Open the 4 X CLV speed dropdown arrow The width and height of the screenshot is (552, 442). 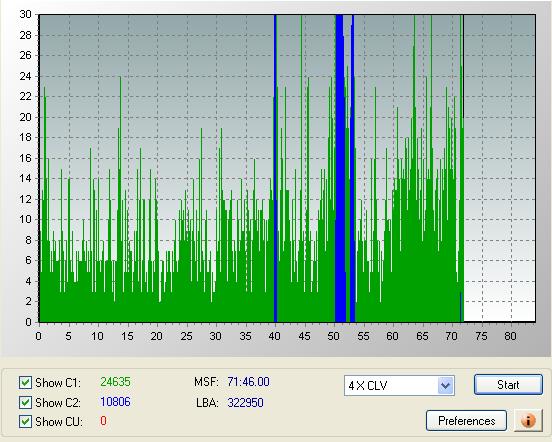pos(445,385)
